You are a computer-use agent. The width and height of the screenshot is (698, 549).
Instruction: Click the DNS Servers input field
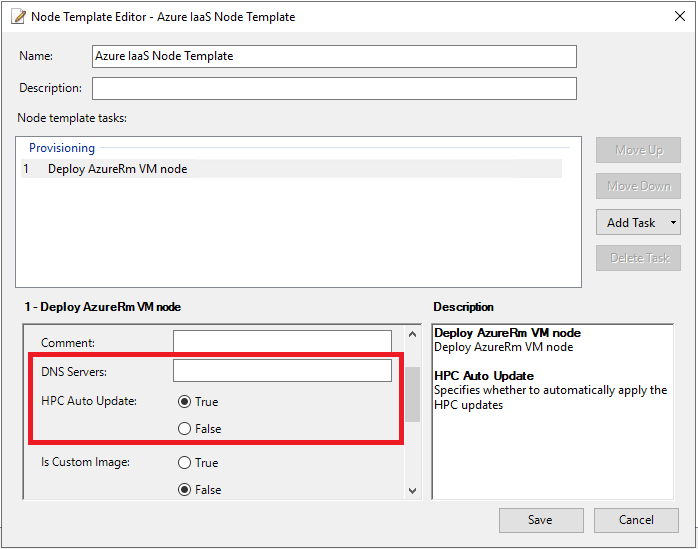click(x=282, y=370)
